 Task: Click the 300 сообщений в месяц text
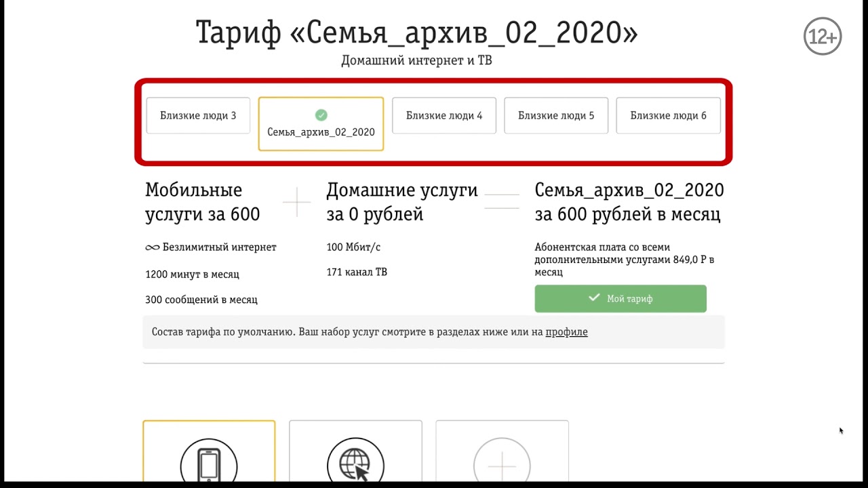201,300
